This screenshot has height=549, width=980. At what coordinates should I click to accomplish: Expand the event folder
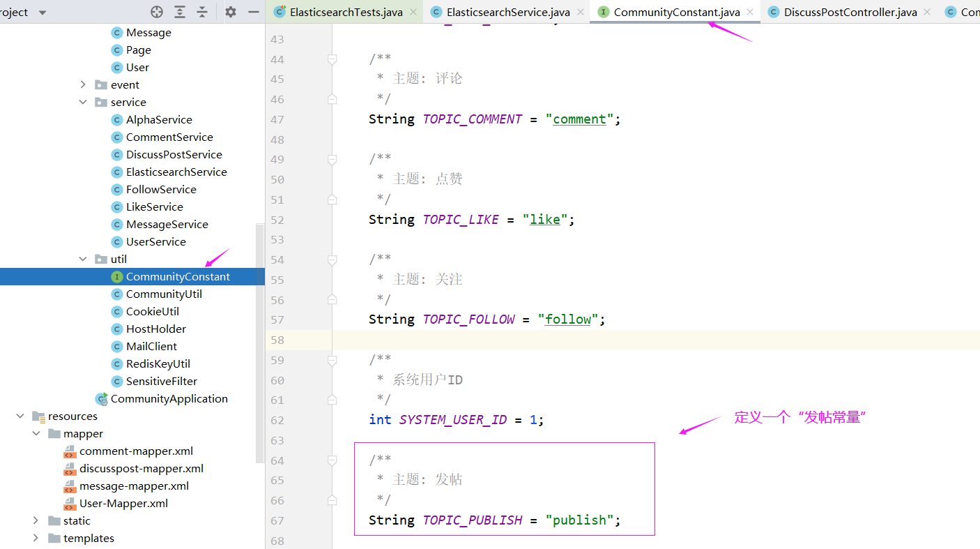[x=83, y=84]
